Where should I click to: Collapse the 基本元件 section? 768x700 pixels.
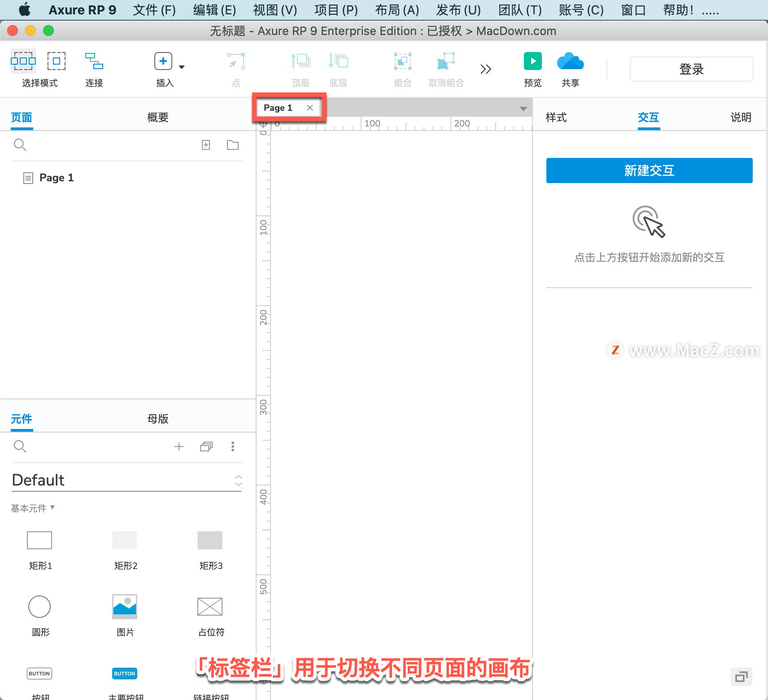coord(33,508)
